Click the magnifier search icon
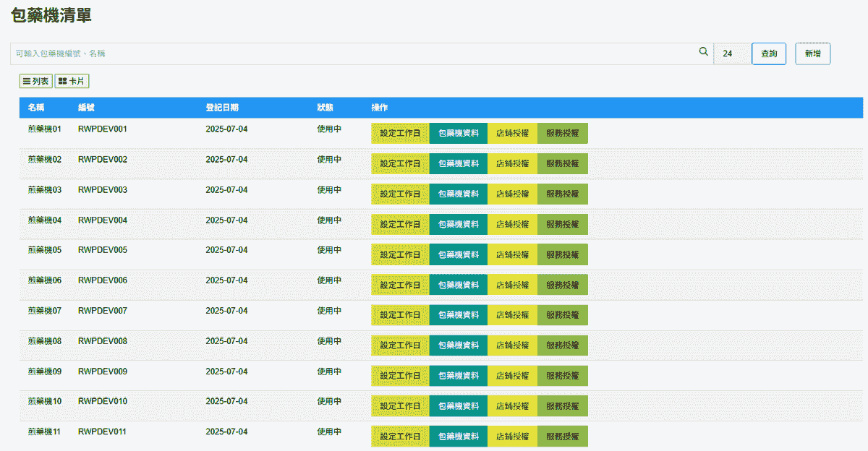 pyautogui.click(x=703, y=52)
